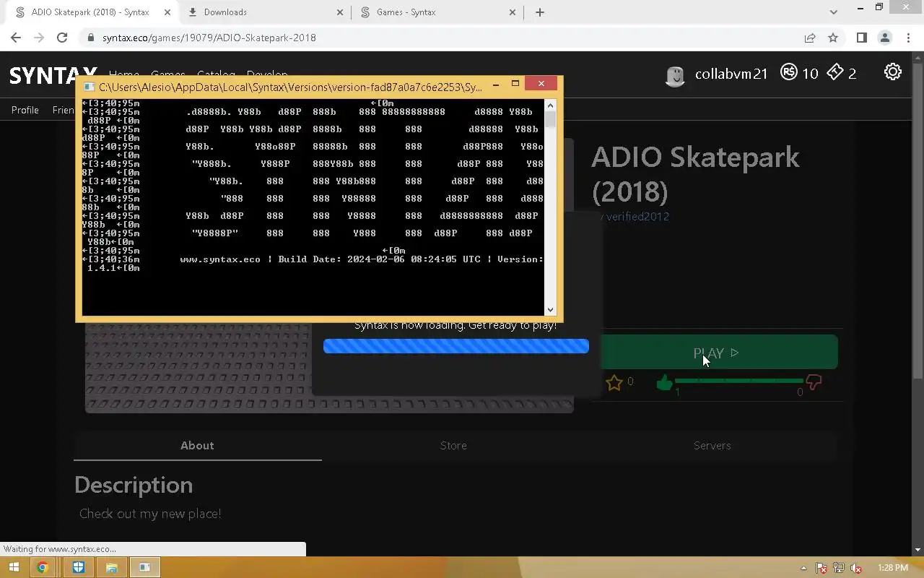This screenshot has height=578, width=924.
Task: Share this page from the address bar
Action: click(x=810, y=38)
